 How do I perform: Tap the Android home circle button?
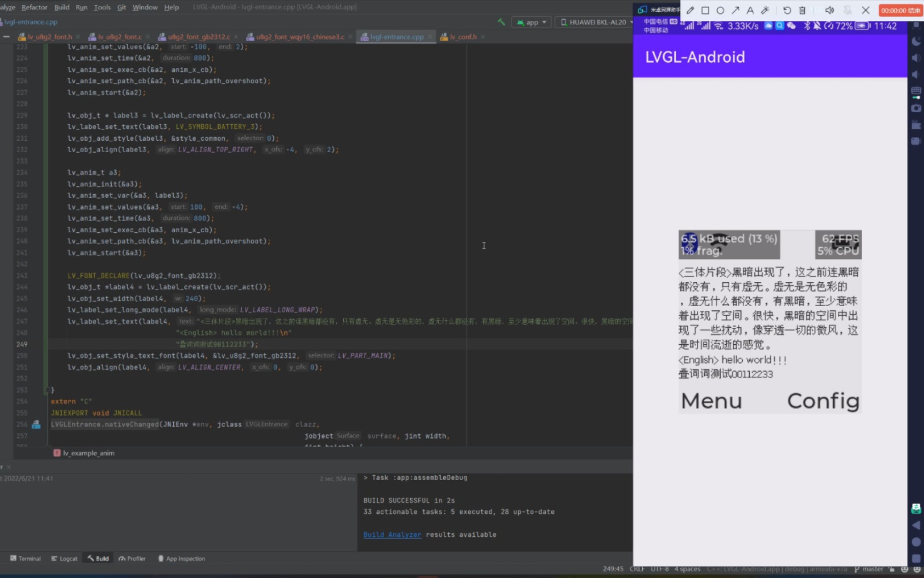coord(916,542)
